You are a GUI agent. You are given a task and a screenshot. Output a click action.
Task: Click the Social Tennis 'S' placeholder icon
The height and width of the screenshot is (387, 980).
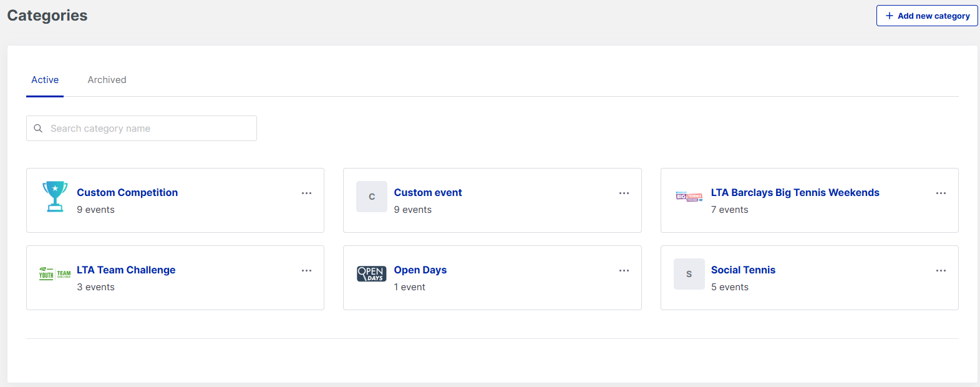point(689,274)
